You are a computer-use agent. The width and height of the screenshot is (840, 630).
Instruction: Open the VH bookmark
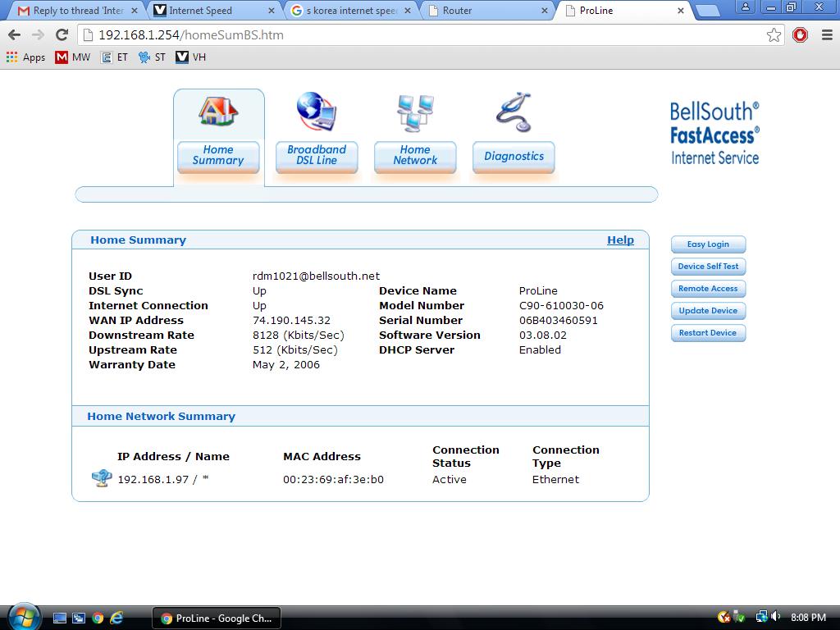tap(190, 57)
